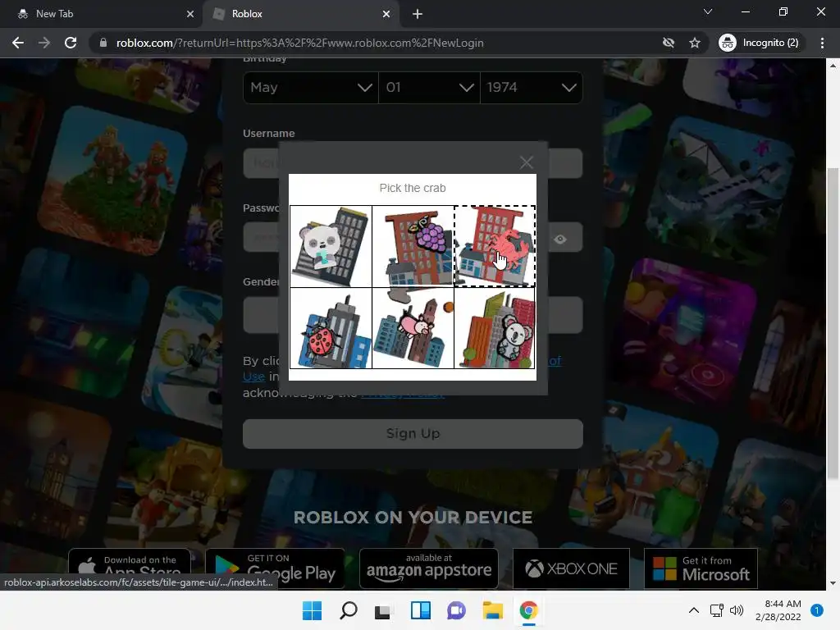Bookmark this page with the star icon

695,43
